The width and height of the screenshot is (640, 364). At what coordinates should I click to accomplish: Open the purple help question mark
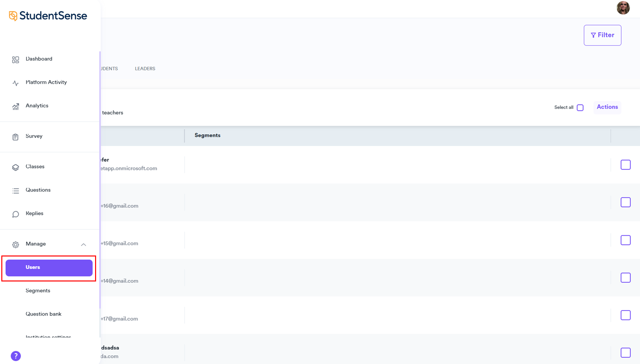[16, 356]
